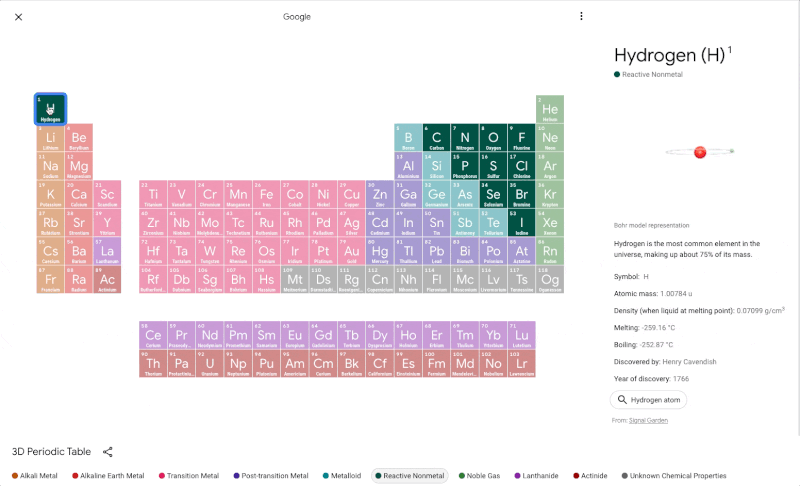Close the periodic table view
The height and width of the screenshot is (486, 800).
pos(18,17)
